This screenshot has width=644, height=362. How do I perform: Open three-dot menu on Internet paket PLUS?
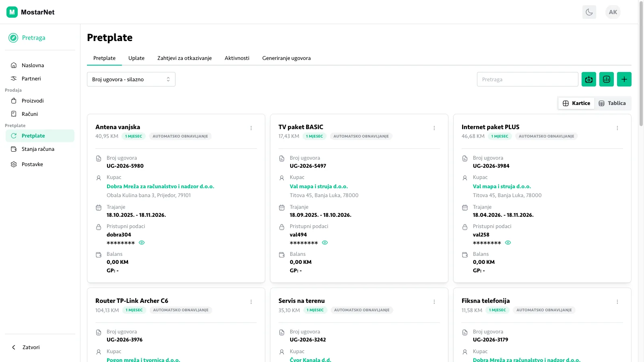[617, 128]
